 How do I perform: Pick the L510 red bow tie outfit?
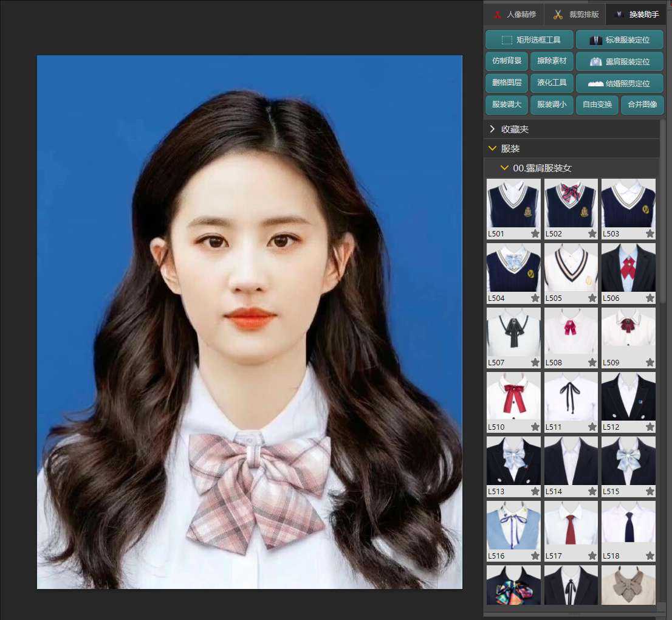pyautogui.click(x=513, y=396)
